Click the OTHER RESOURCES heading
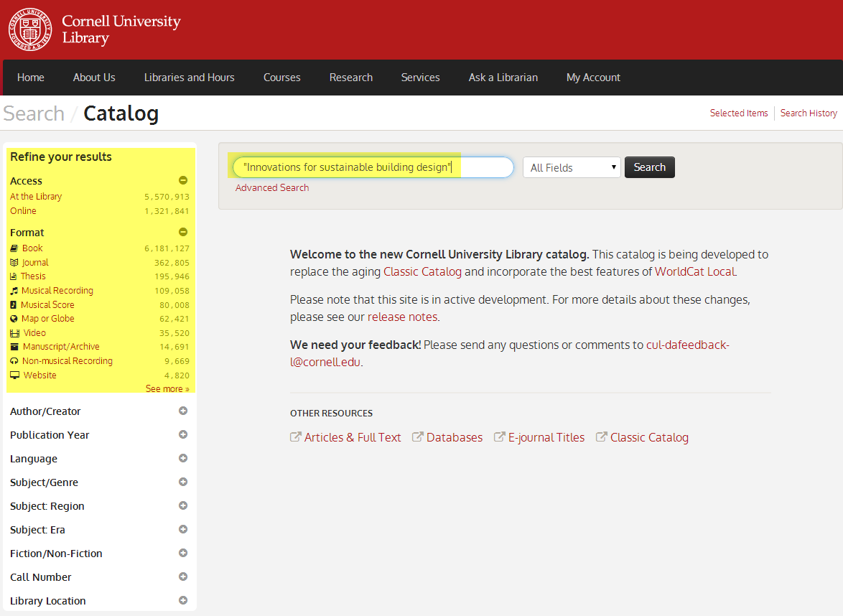This screenshot has width=843, height=616. [x=331, y=413]
